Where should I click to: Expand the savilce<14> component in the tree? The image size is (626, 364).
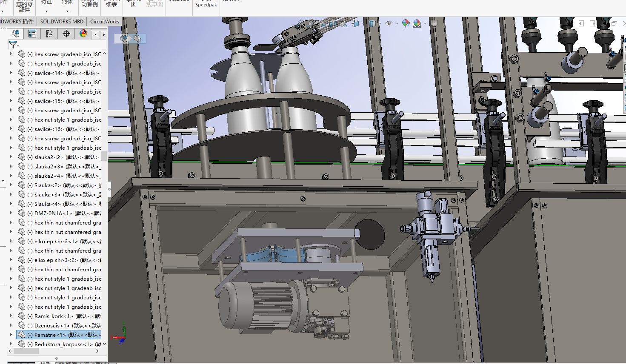[x=10, y=73]
